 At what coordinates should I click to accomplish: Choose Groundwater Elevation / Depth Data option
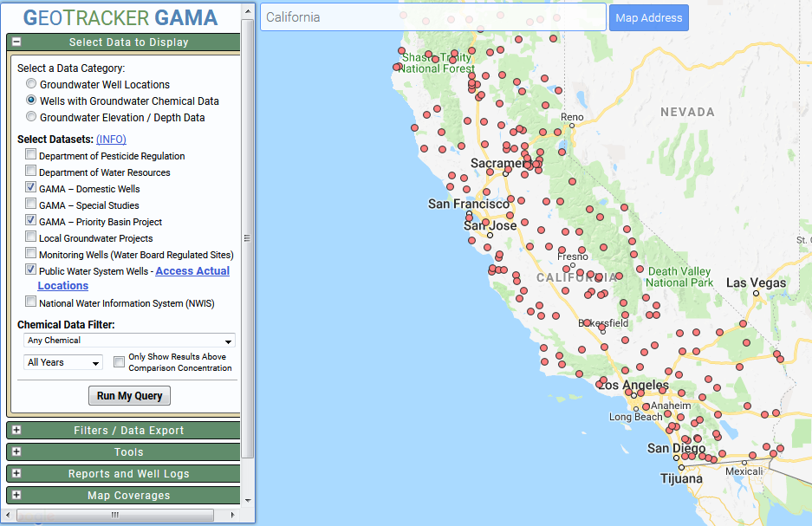pos(31,118)
